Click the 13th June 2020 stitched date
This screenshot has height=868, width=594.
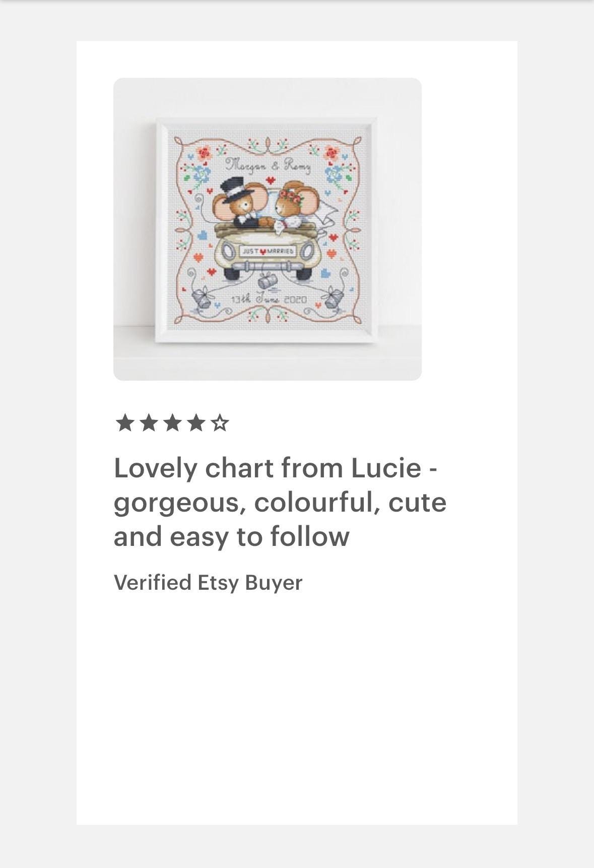coord(269,299)
